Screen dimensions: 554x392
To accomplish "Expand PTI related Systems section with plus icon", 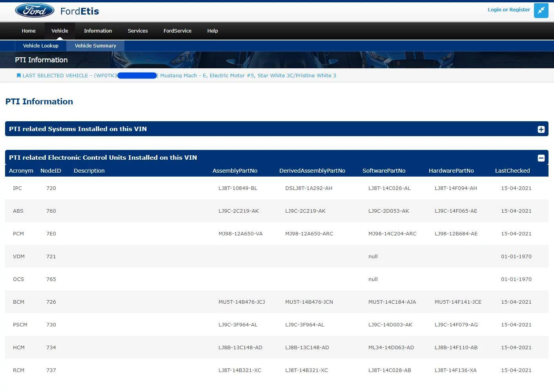I will click(541, 129).
